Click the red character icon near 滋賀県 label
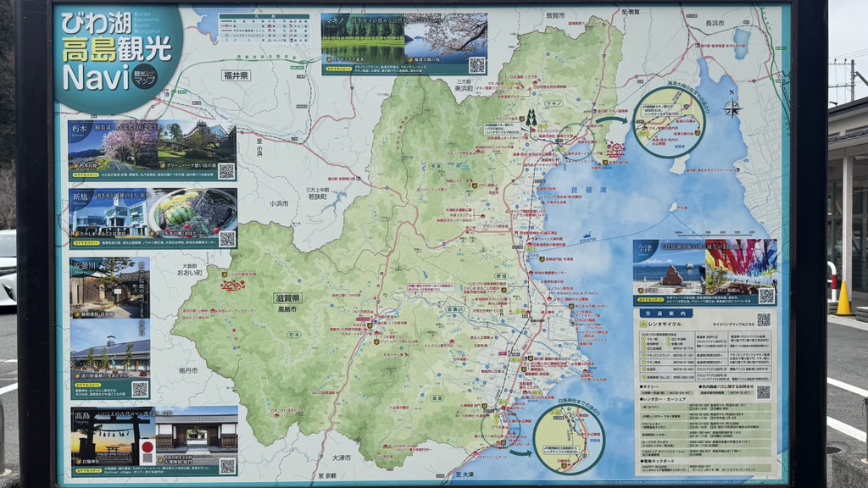The height and width of the screenshot is (488, 868). point(233,286)
